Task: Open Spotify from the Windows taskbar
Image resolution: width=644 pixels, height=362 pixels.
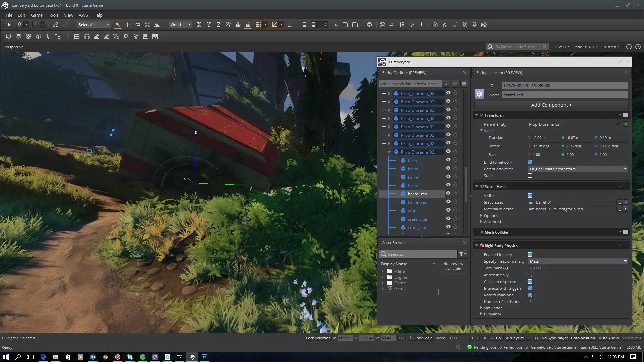Action: click(143, 357)
